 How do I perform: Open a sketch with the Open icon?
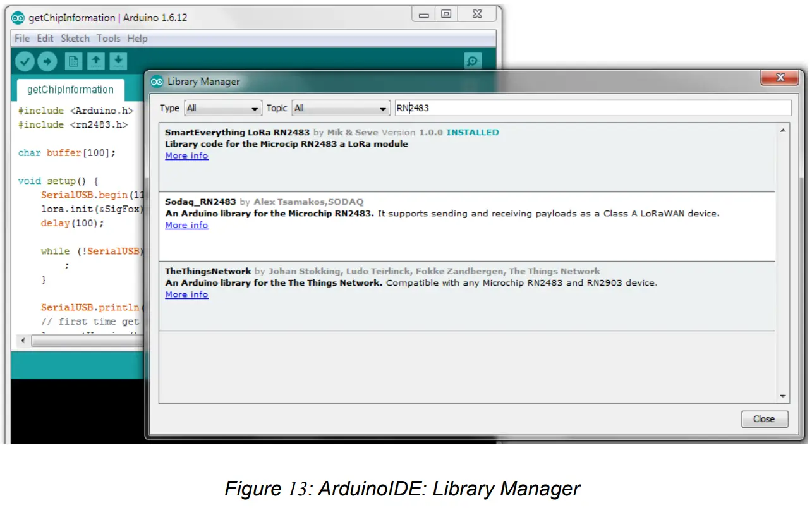point(96,61)
